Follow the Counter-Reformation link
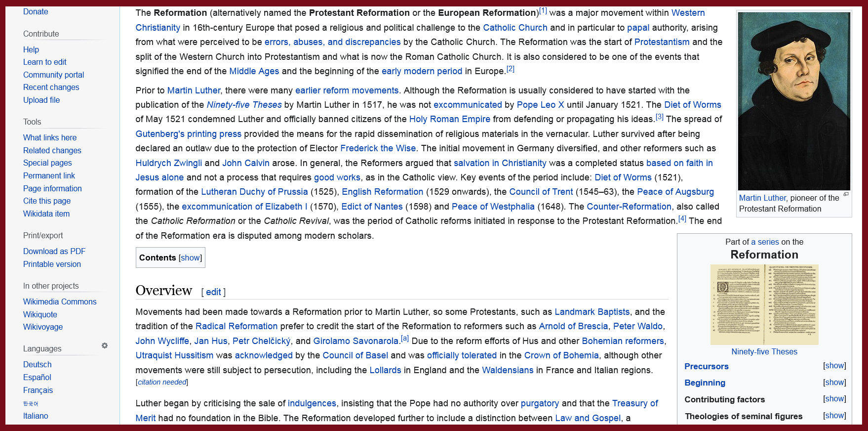868x431 pixels. coord(629,207)
